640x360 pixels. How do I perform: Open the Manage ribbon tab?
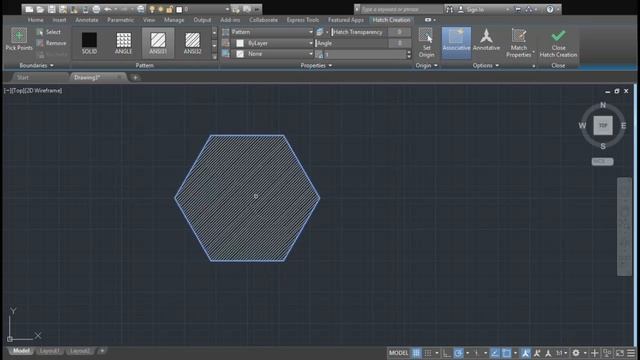pyautogui.click(x=174, y=20)
